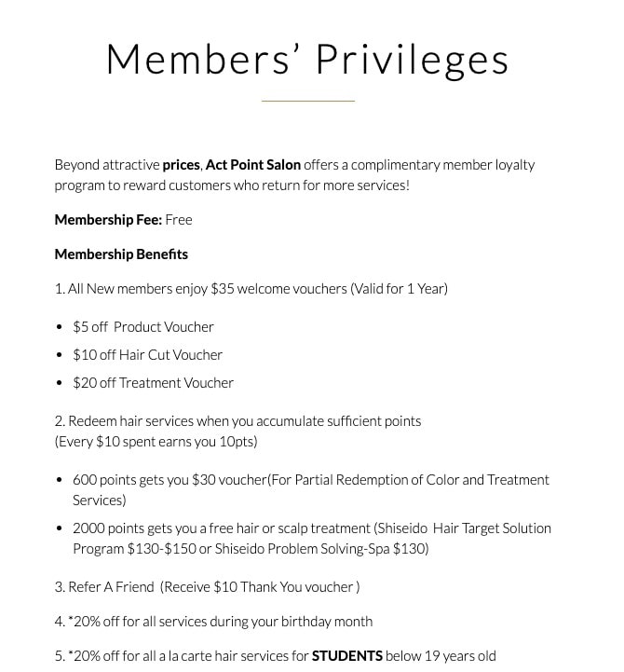
Task: Click the bold STUDENTS text
Action: (x=346, y=656)
